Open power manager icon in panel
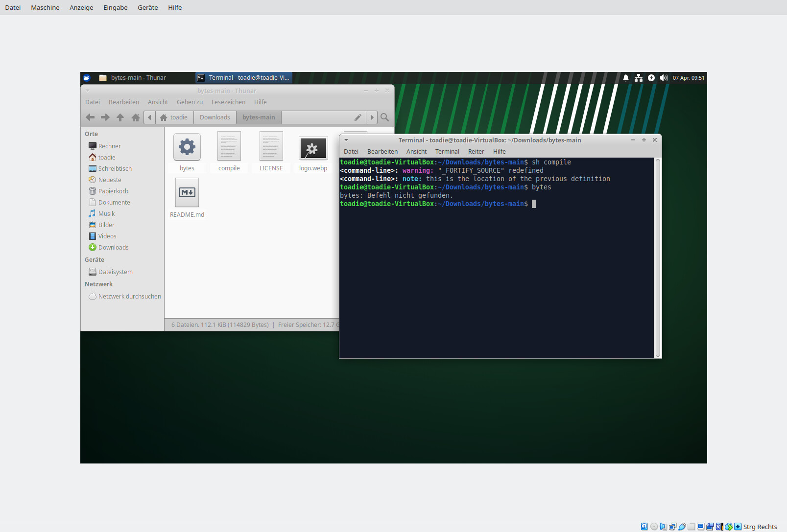 click(651, 78)
